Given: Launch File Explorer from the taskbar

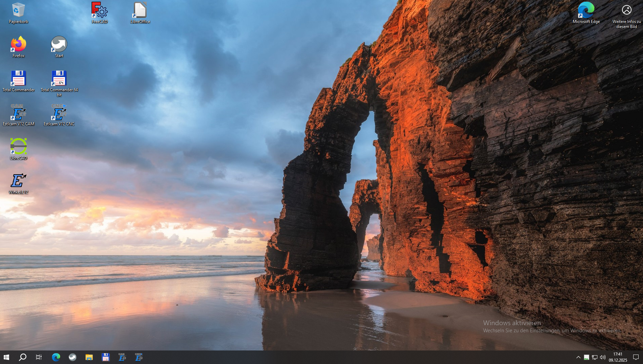Looking at the screenshot, I should click(x=89, y=357).
